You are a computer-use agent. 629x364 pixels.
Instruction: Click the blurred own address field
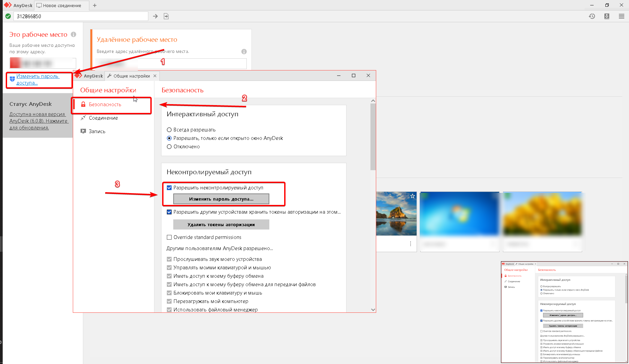coord(43,63)
